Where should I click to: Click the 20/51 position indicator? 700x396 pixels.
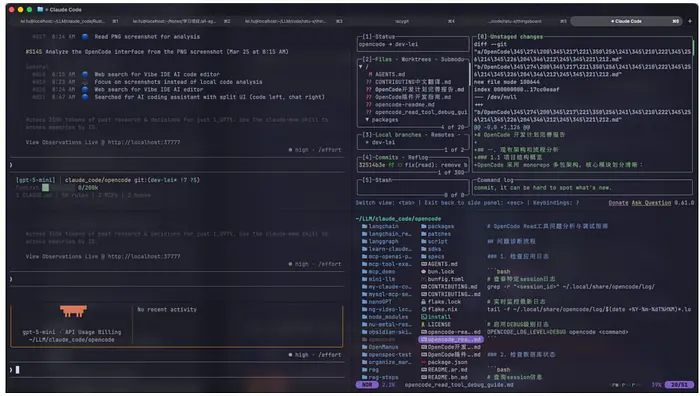coord(679,385)
